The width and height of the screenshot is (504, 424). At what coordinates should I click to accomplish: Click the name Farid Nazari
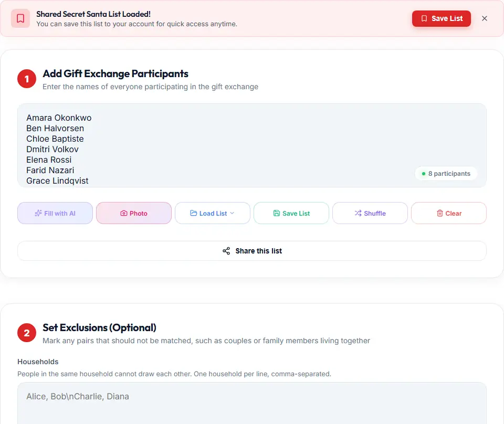tap(50, 171)
